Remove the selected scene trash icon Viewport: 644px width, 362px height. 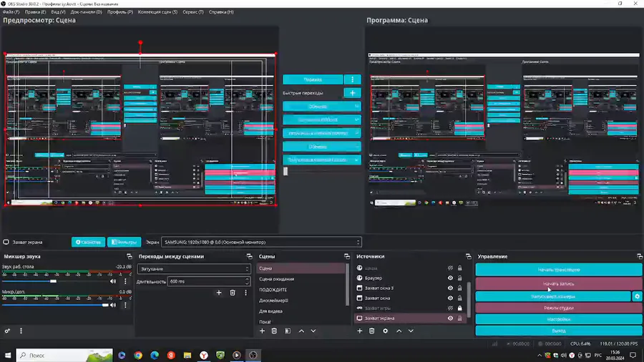[274, 331]
